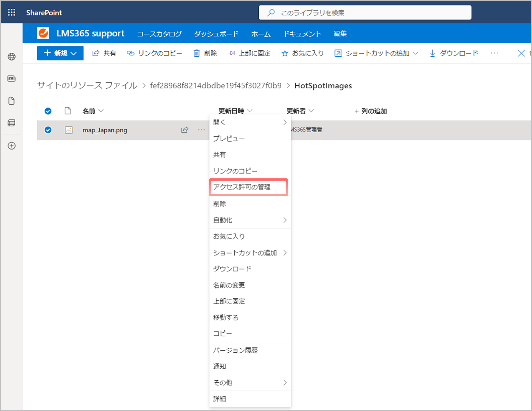
Task: Open the lists icon in left sidebar
Action: (x=11, y=123)
